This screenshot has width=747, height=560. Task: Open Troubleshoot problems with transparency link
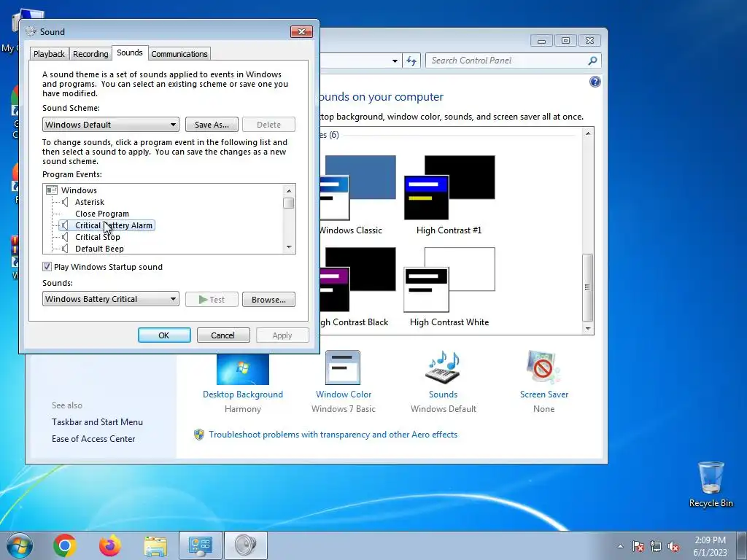333,435
